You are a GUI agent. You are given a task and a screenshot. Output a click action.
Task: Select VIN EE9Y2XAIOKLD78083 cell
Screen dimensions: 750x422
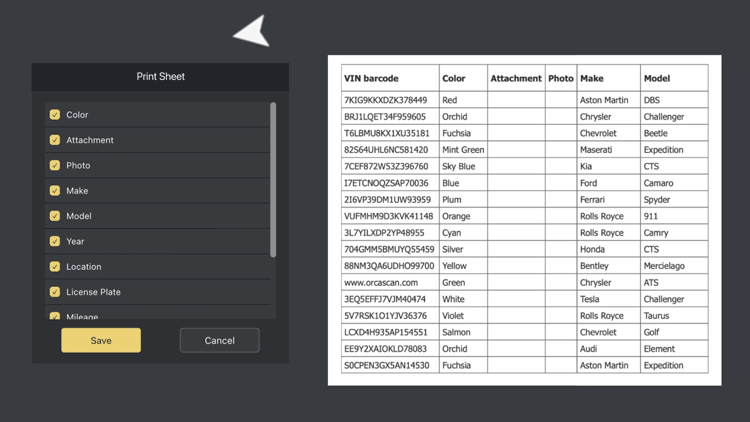390,349
